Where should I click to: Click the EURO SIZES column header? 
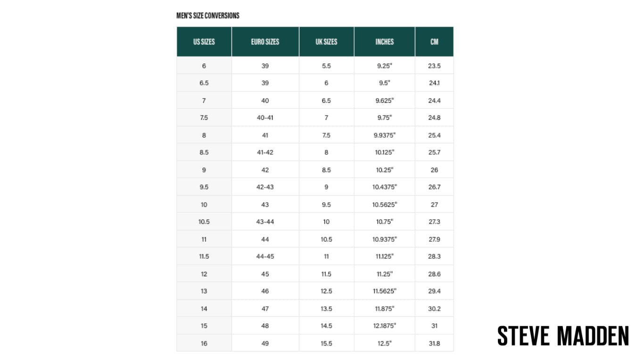coord(265,41)
